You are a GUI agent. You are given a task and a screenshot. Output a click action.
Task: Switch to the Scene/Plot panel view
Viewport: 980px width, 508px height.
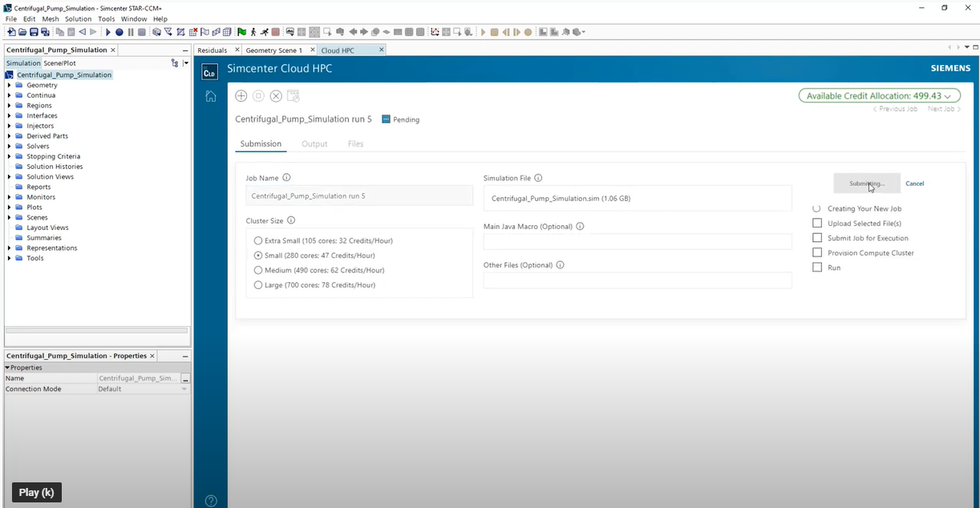[x=59, y=63]
